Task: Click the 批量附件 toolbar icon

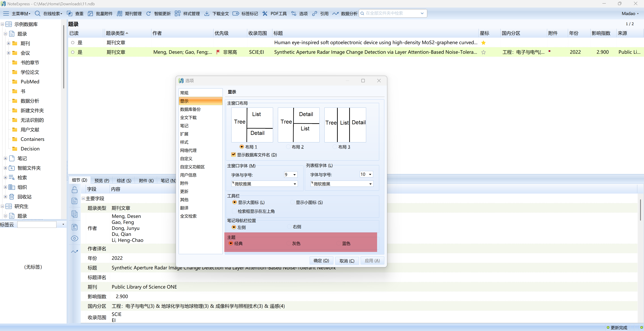Action: pyautogui.click(x=91, y=14)
